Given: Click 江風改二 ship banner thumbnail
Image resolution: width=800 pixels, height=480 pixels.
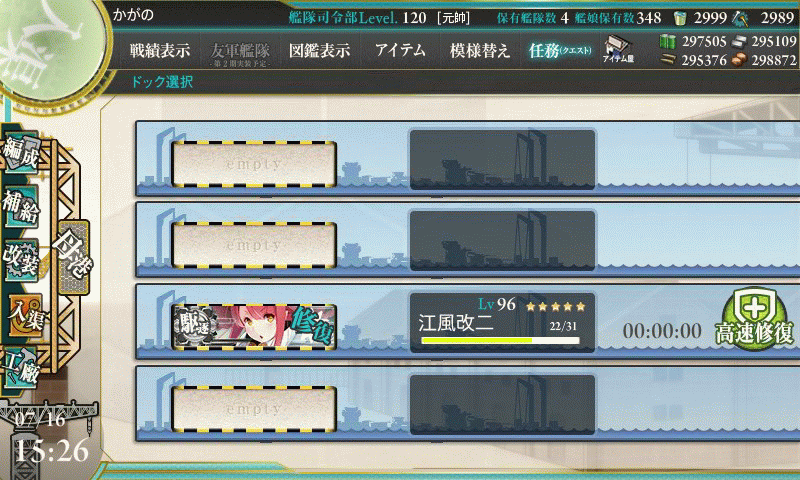Looking at the screenshot, I should coord(254,327).
